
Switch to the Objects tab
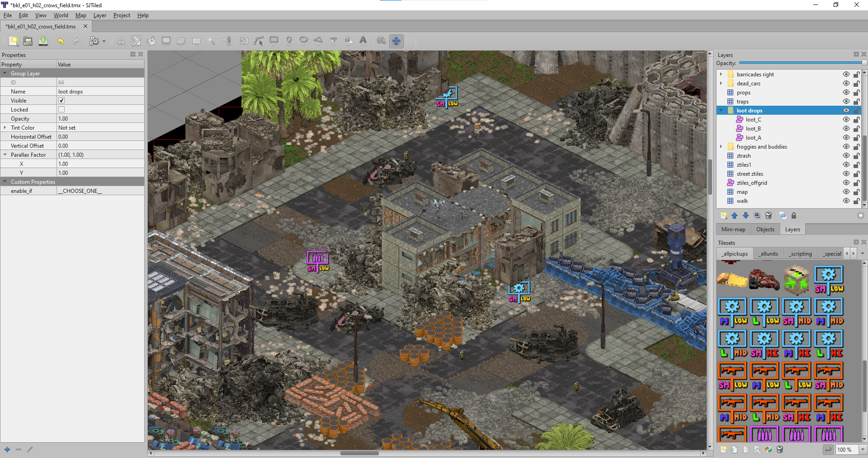pos(765,229)
